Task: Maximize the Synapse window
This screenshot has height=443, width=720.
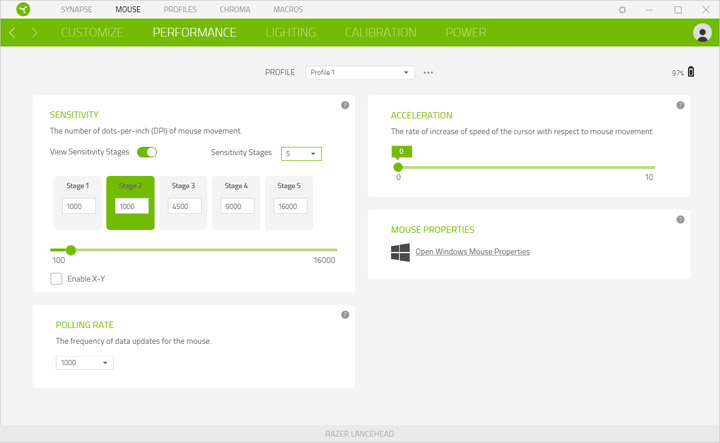Action: 678,10
